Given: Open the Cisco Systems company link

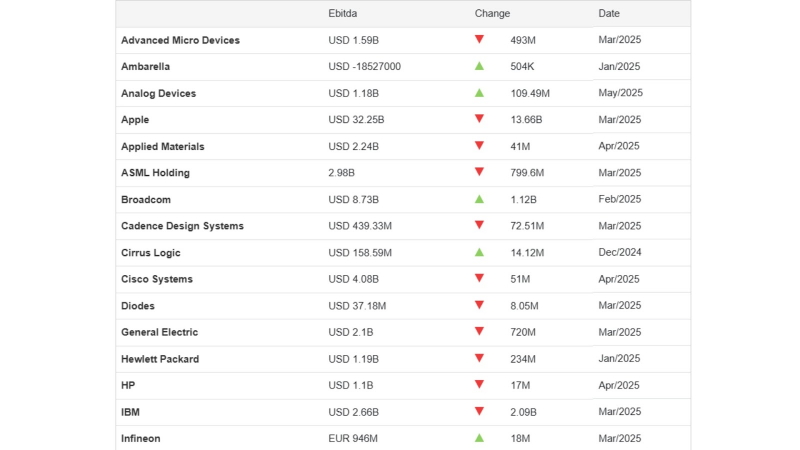Looking at the screenshot, I should point(157,279).
